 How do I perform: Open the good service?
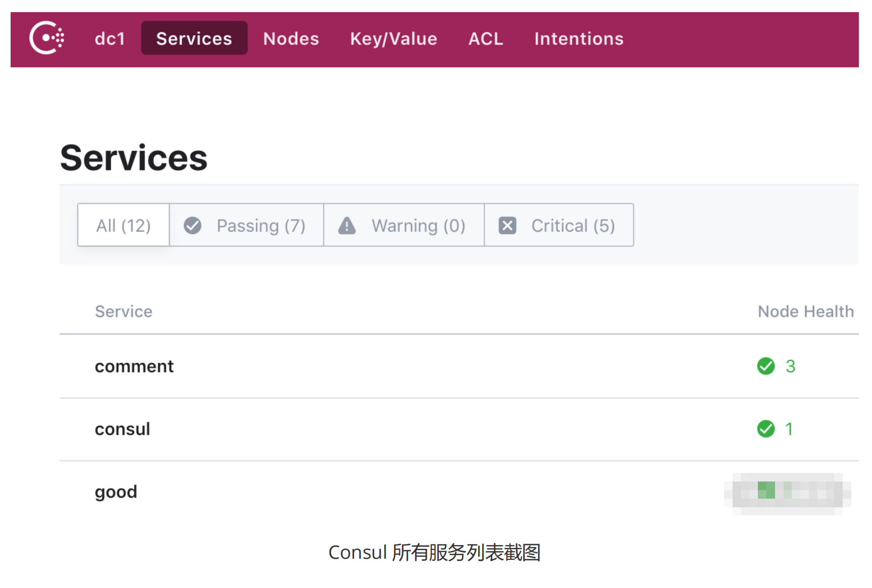pyautogui.click(x=116, y=492)
